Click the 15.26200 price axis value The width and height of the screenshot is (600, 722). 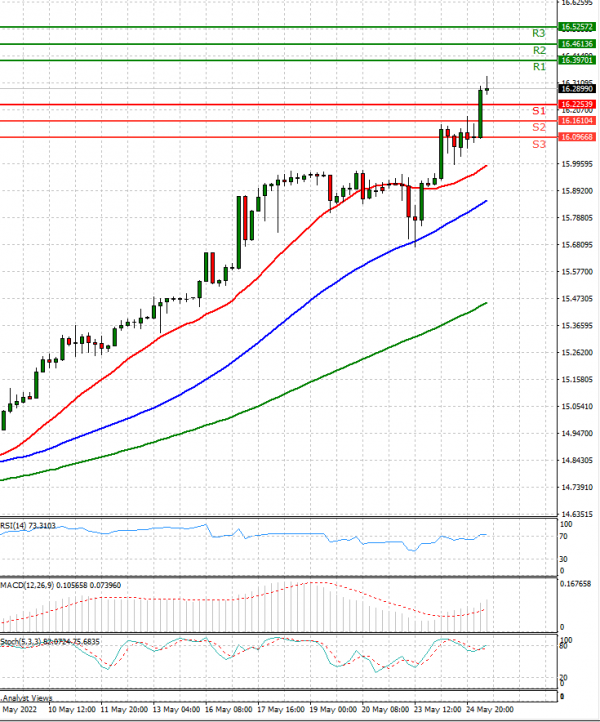point(577,353)
